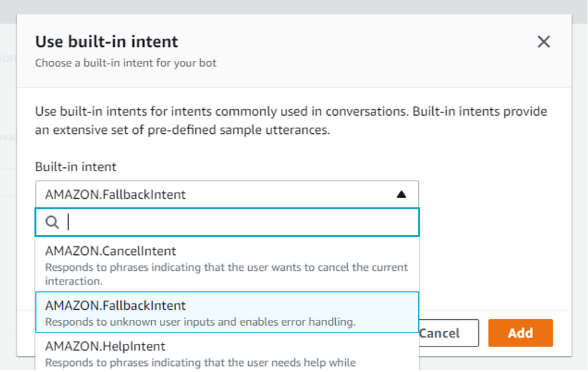Click the Cancel button
The width and height of the screenshot is (588, 372).
point(448,333)
